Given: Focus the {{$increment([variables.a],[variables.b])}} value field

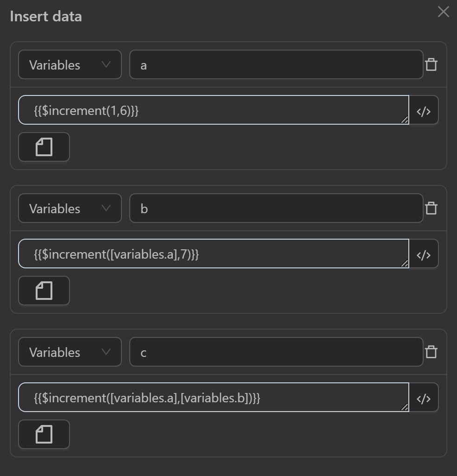Looking at the screenshot, I should 213,398.
